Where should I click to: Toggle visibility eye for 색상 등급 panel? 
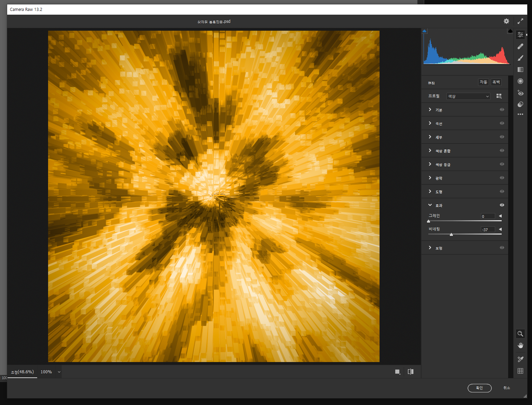click(502, 164)
